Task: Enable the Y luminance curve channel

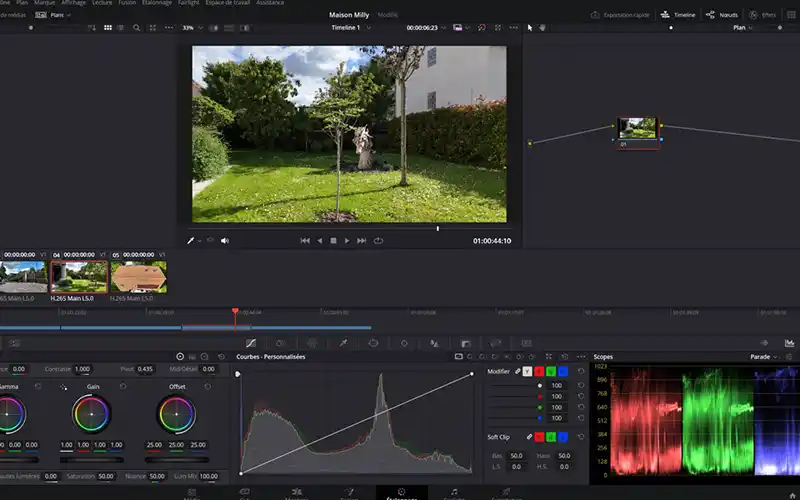Action: (x=527, y=371)
